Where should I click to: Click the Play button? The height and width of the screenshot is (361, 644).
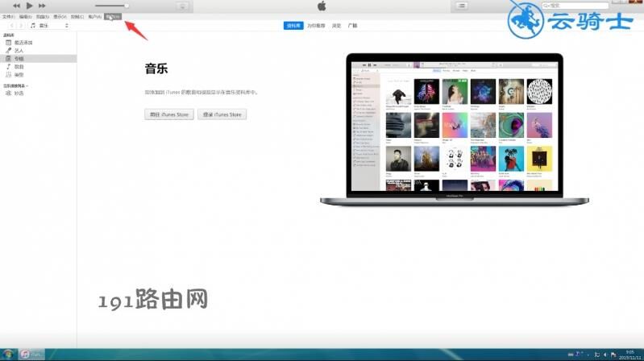tap(29, 6)
